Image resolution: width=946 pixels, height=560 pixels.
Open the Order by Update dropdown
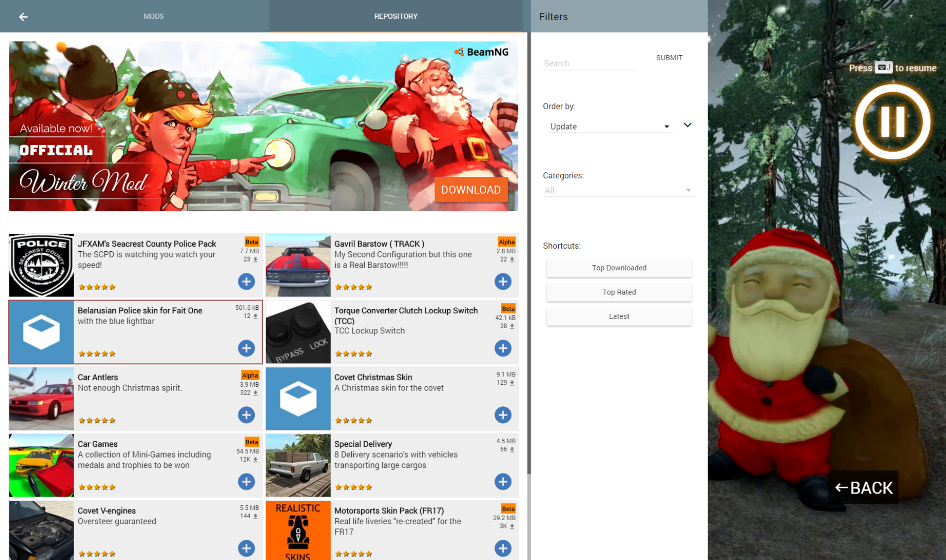click(x=610, y=127)
